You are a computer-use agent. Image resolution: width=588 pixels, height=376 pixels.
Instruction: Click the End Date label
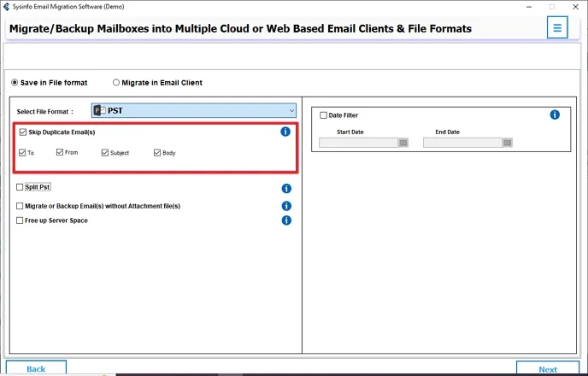pos(447,132)
